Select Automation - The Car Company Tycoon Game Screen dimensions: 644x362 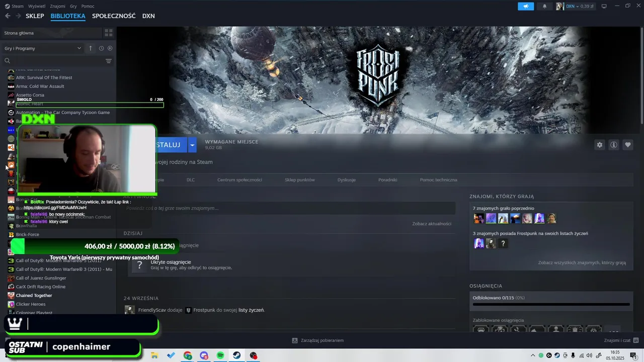[63, 112]
